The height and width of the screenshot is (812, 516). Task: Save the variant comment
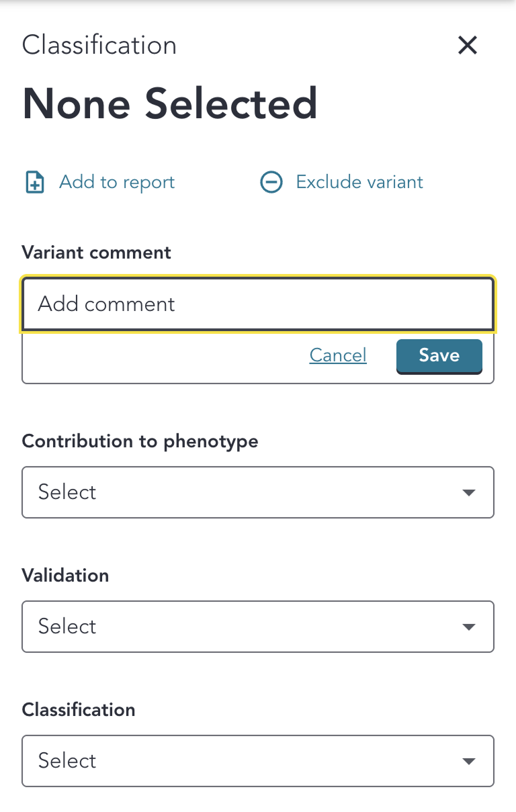(x=439, y=355)
